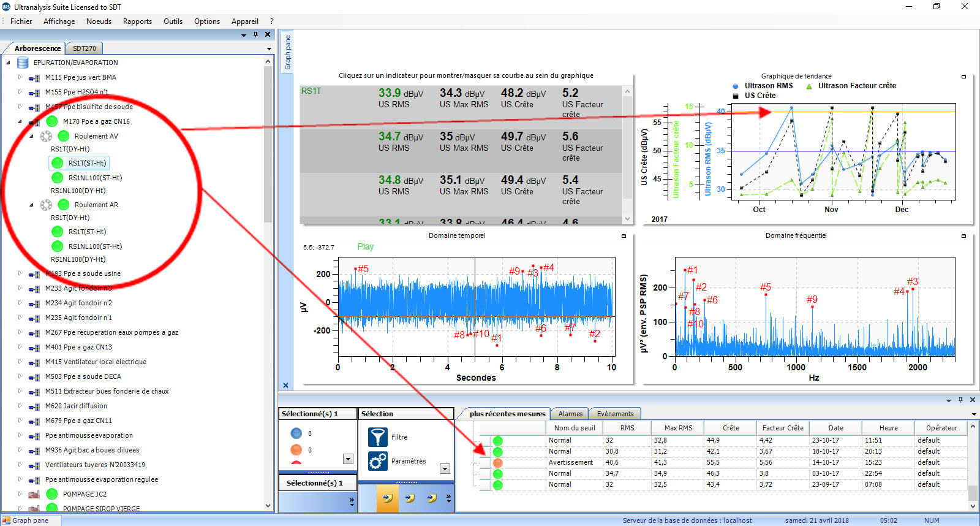Collapse the M170 Ppe a gaz CN16 node
The image size is (980, 526).
pos(20,121)
